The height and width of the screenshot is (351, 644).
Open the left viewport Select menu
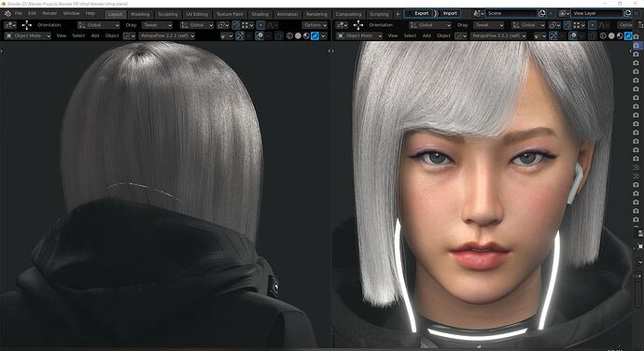click(78, 35)
